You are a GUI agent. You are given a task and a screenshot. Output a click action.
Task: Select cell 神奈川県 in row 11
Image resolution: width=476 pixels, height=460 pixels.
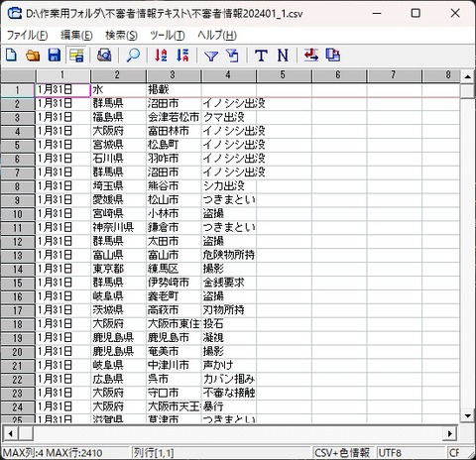pos(118,228)
